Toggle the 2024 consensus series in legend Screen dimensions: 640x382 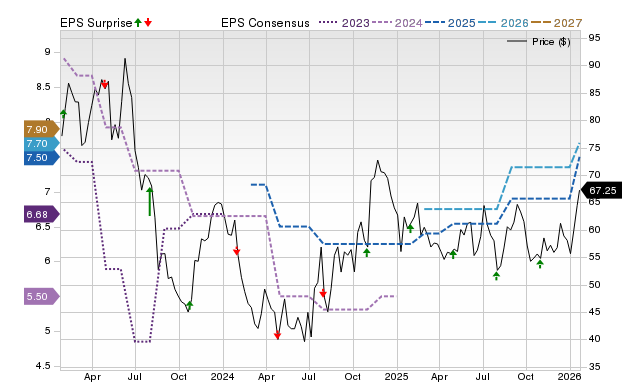tap(397, 23)
